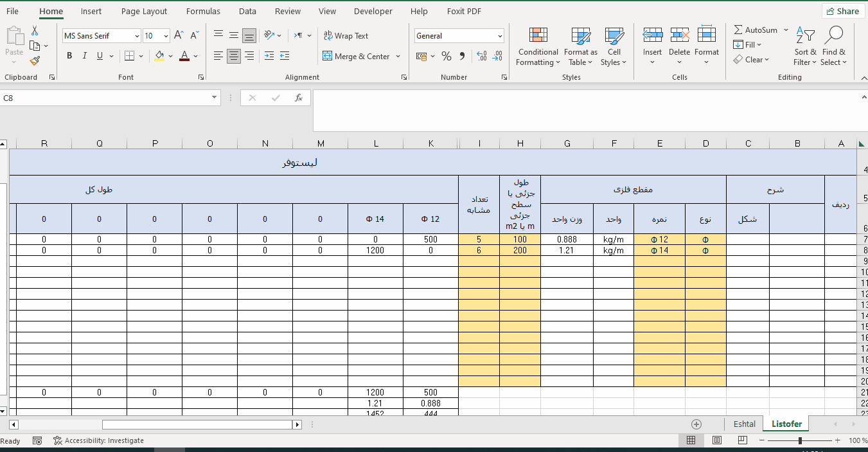The width and height of the screenshot is (868, 452).
Task: Open the MS Sans Serif font name dropdown
Action: coord(137,36)
